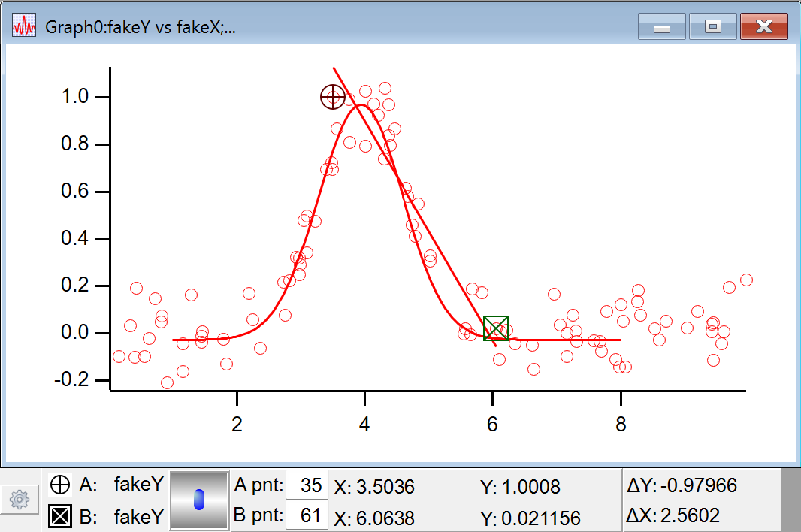
Task: Click the blue cursor mover slider thumb
Action: pyautogui.click(x=199, y=500)
